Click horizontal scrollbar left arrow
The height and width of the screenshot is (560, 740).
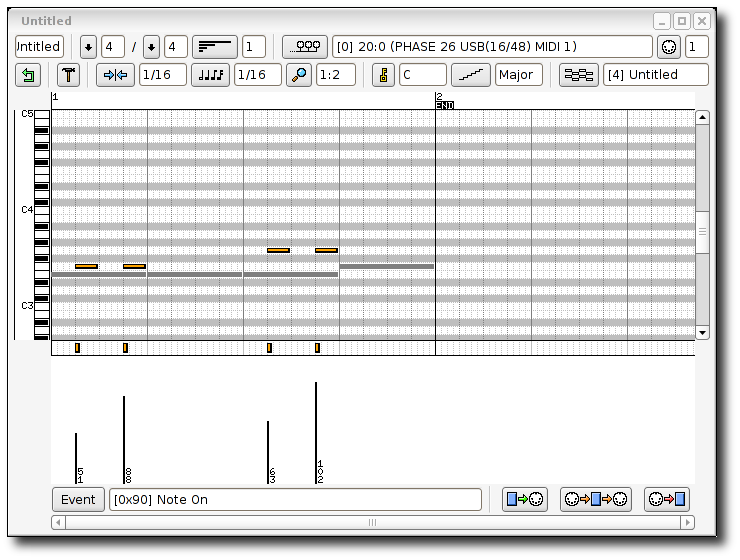coord(59,522)
